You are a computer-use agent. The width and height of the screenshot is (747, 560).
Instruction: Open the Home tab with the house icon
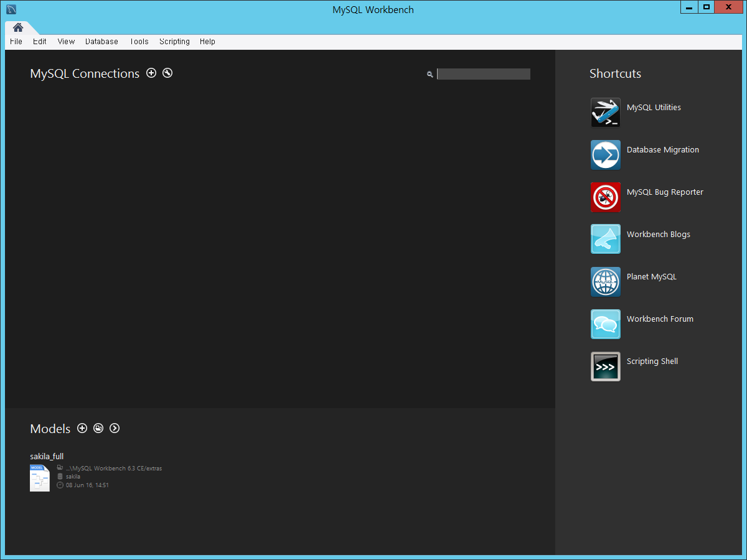18,27
